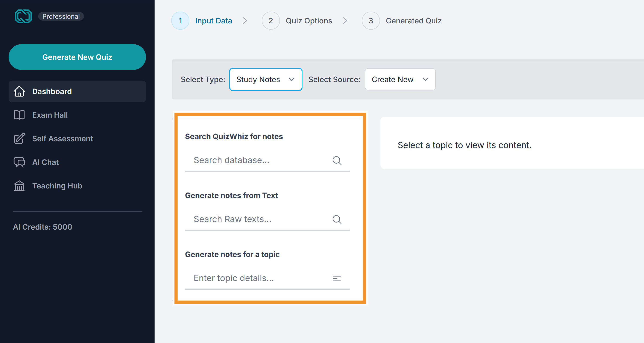Click the Self Assessment pencil icon
The width and height of the screenshot is (644, 343).
click(19, 138)
